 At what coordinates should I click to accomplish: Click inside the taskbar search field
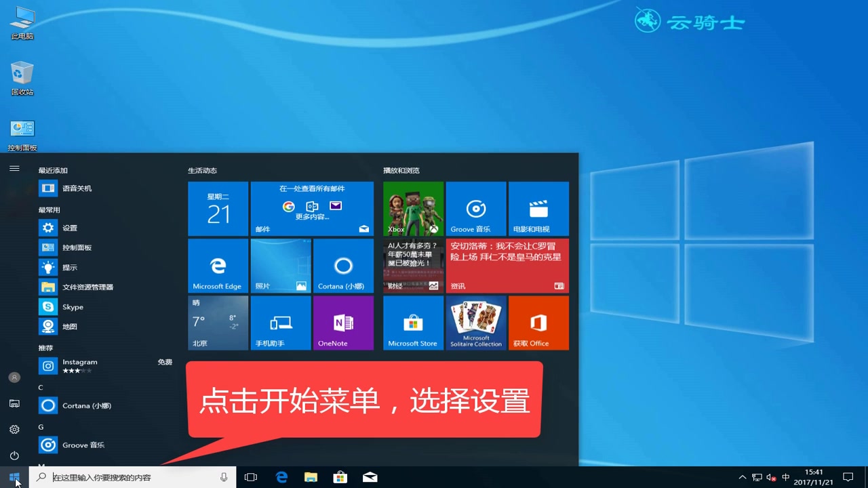pos(129,476)
